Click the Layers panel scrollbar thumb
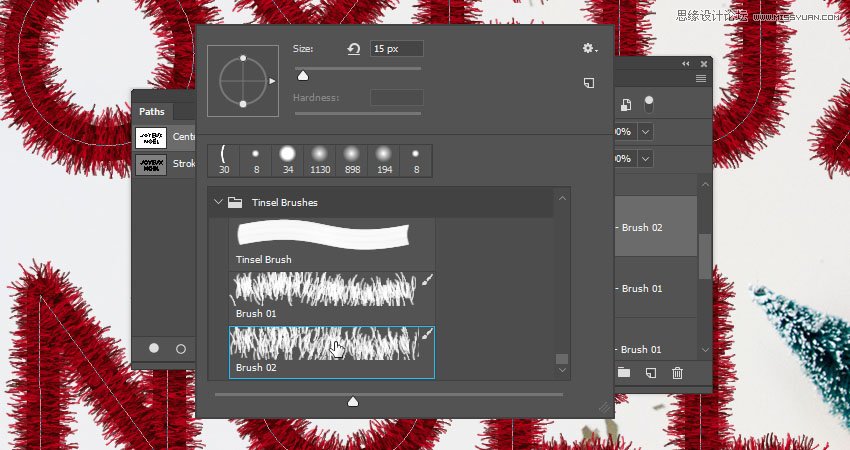The width and height of the screenshot is (850, 450). point(705,256)
